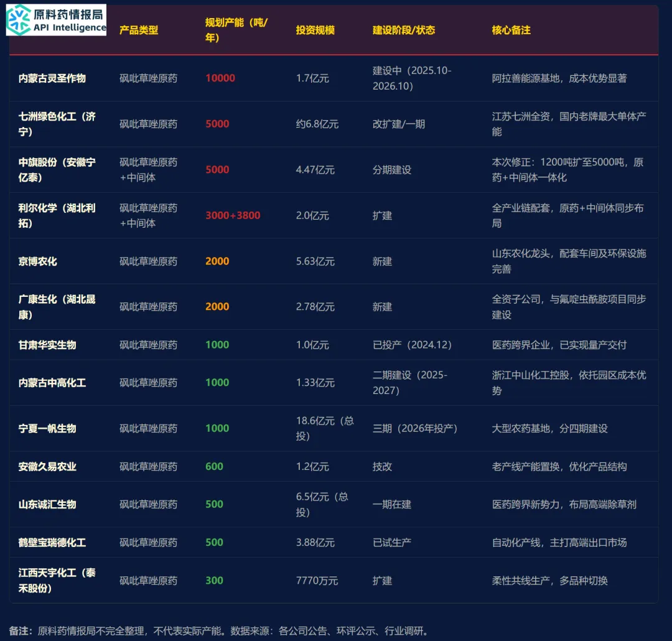Select the 建设阶段/状态 column header
The image size is (672, 641).
[404, 30]
